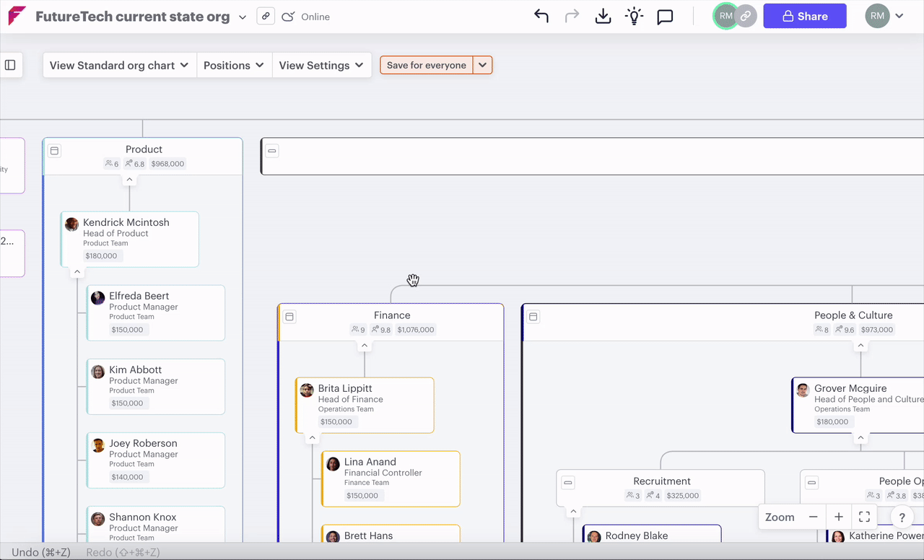
Task: Open the help question mark button
Action: [902, 517]
